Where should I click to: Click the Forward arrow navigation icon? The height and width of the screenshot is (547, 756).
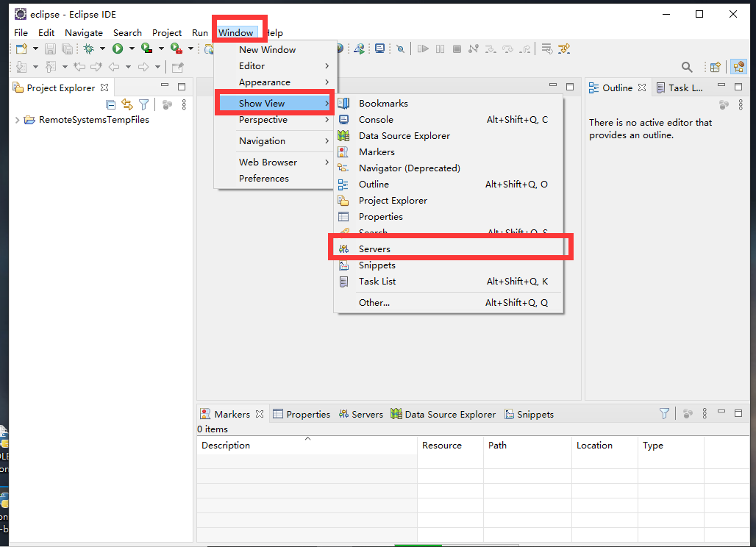(x=143, y=67)
